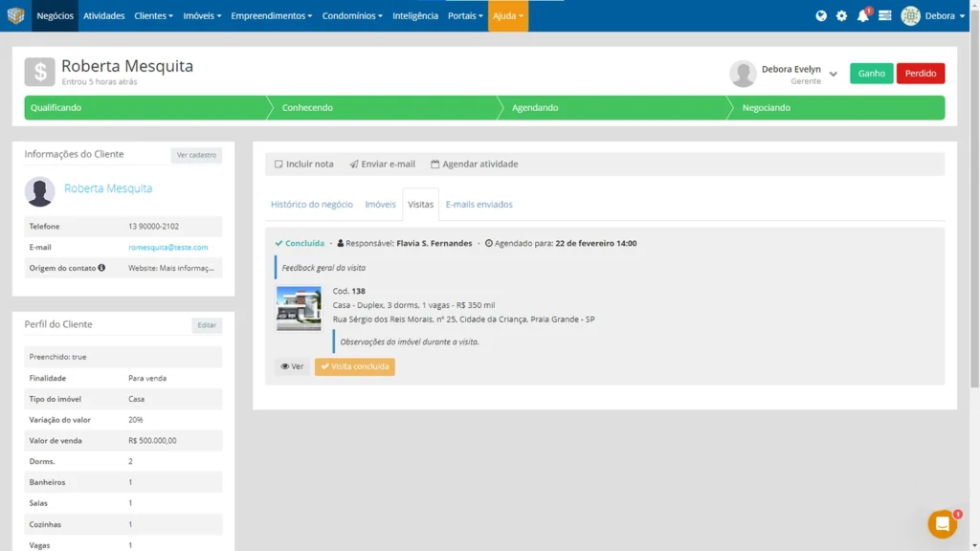Click the Para venda value
This screenshot has height=551, width=980.
[146, 378]
